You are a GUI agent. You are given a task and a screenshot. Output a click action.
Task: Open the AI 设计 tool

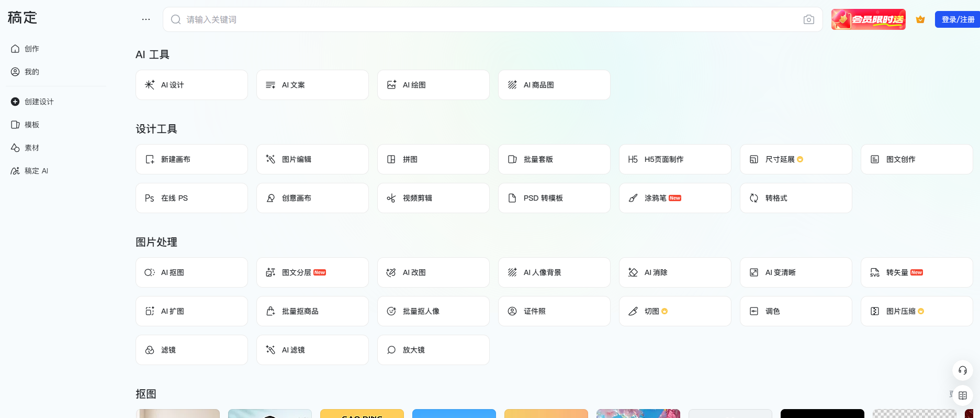click(192, 85)
